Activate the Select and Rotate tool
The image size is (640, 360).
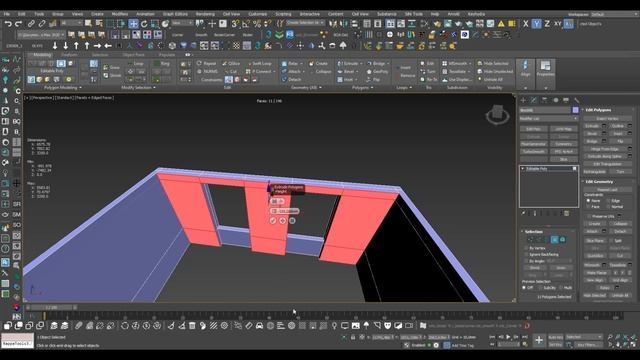point(144,24)
